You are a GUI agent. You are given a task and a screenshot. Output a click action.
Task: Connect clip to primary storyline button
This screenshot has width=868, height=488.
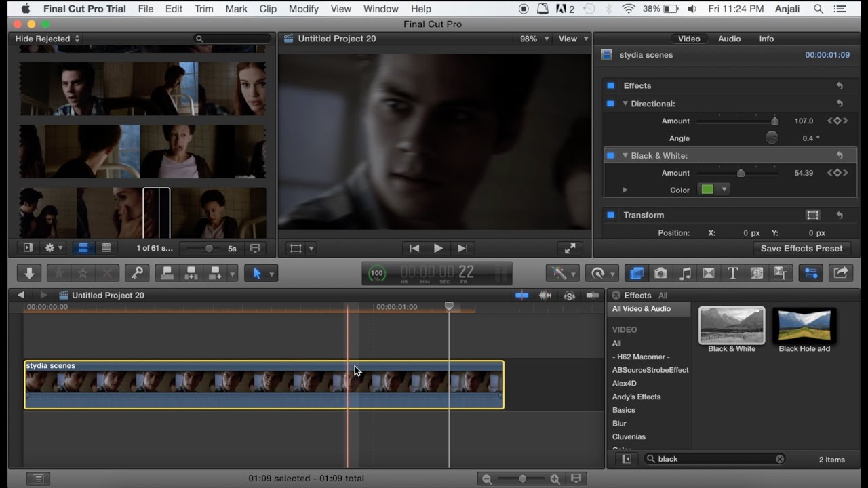167,273
